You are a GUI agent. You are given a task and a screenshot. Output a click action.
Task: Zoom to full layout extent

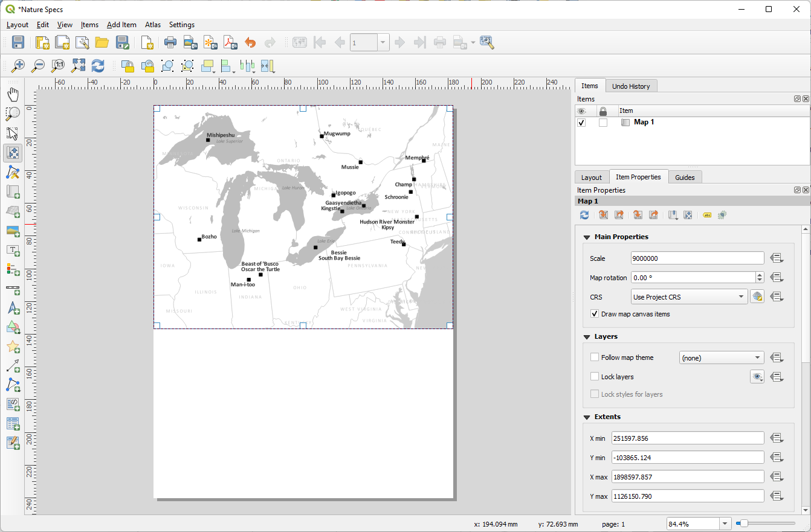(77, 66)
